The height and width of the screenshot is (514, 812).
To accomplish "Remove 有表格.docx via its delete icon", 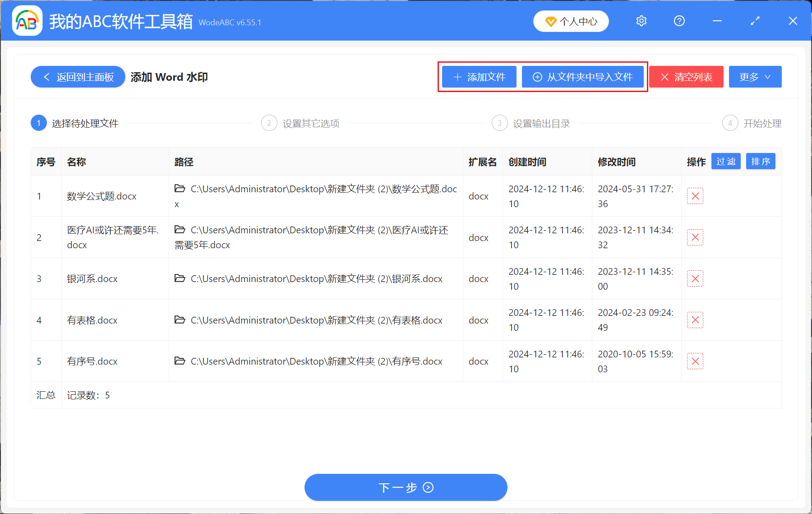I will tap(695, 320).
